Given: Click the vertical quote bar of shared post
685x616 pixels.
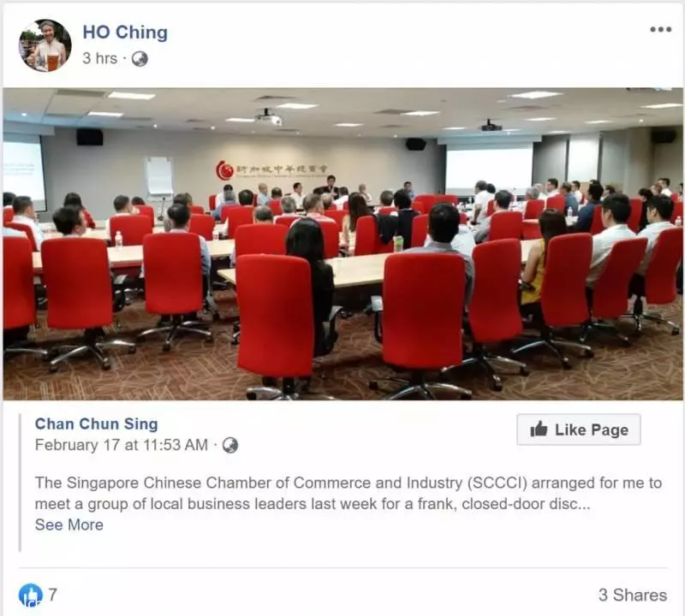Looking at the screenshot, I should tap(20, 483).
